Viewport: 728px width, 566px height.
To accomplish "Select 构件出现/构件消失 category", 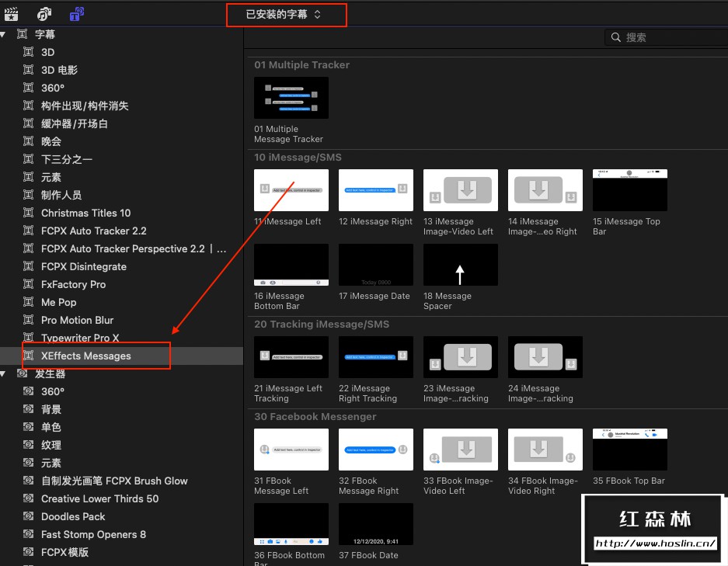I will click(85, 106).
